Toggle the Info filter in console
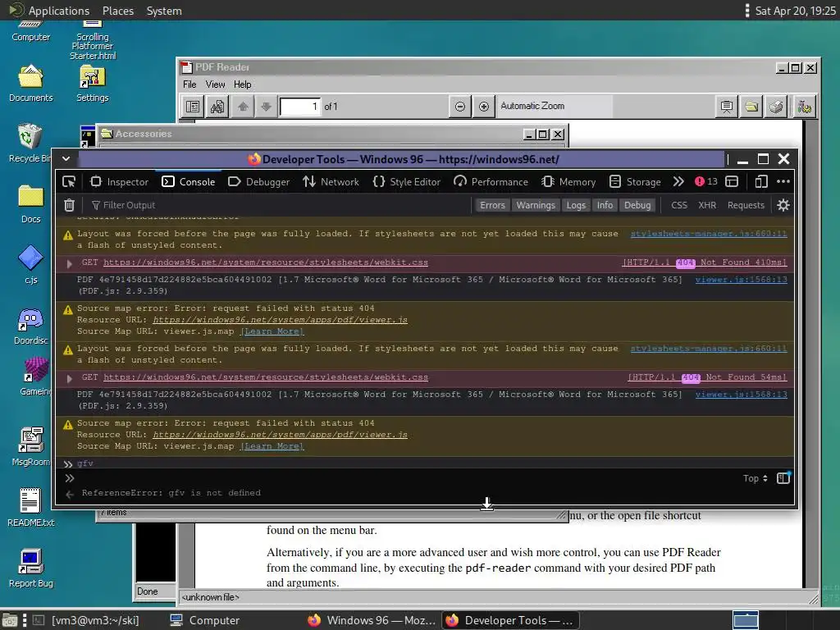This screenshot has width=840, height=630. click(x=605, y=205)
